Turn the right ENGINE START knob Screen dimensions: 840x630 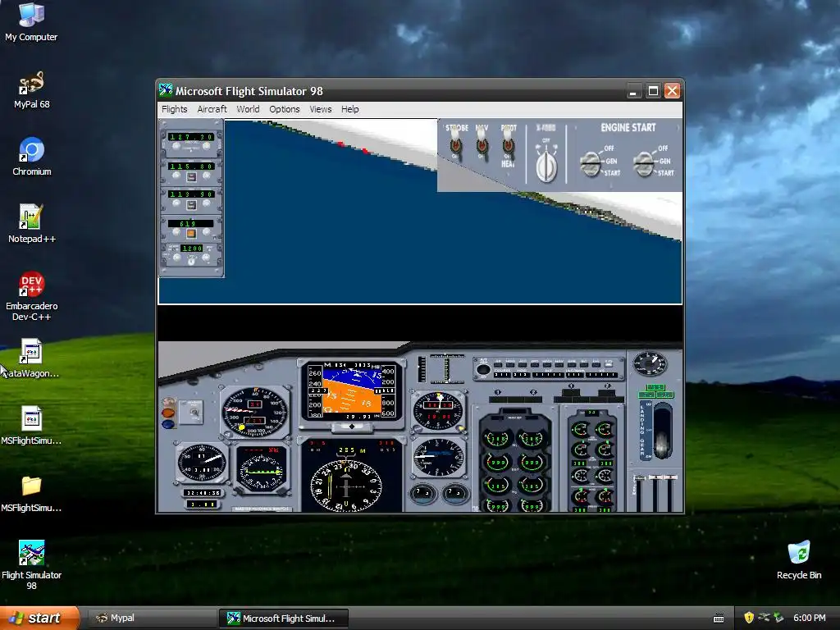click(643, 163)
